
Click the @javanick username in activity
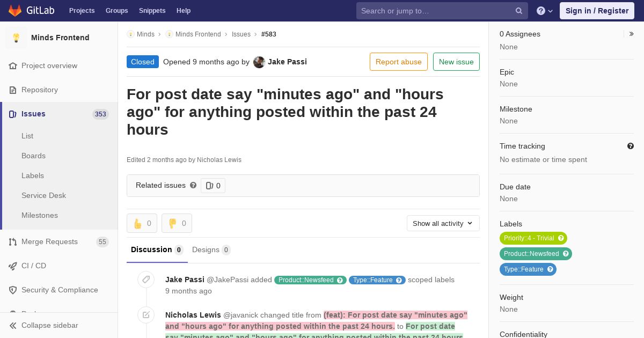(x=241, y=315)
